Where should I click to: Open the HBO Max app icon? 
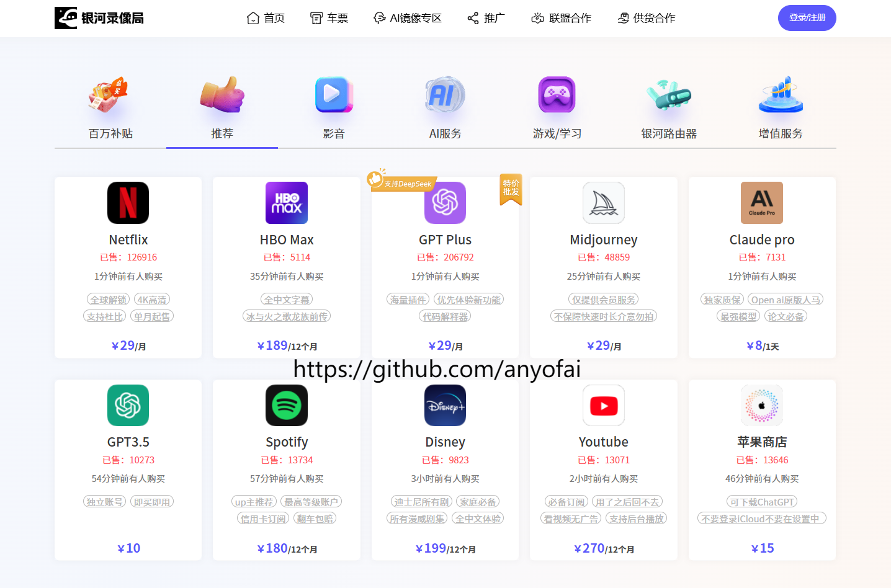click(x=287, y=203)
